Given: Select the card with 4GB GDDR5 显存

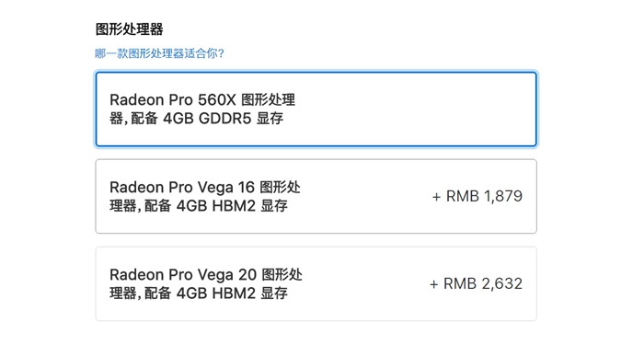Looking at the screenshot, I should click(316, 109).
